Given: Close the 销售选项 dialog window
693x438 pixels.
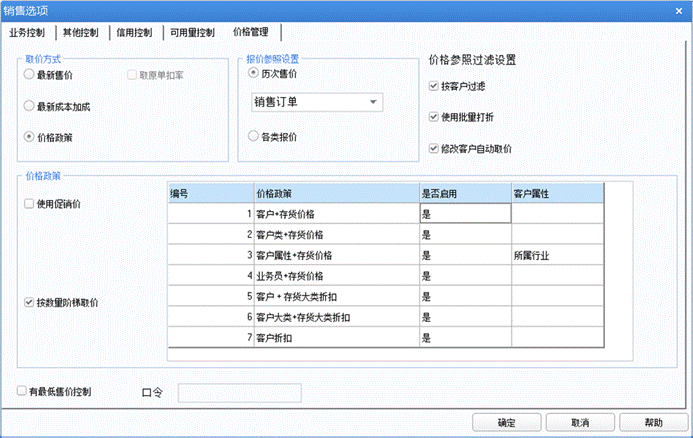Looking at the screenshot, I should 678,10.
